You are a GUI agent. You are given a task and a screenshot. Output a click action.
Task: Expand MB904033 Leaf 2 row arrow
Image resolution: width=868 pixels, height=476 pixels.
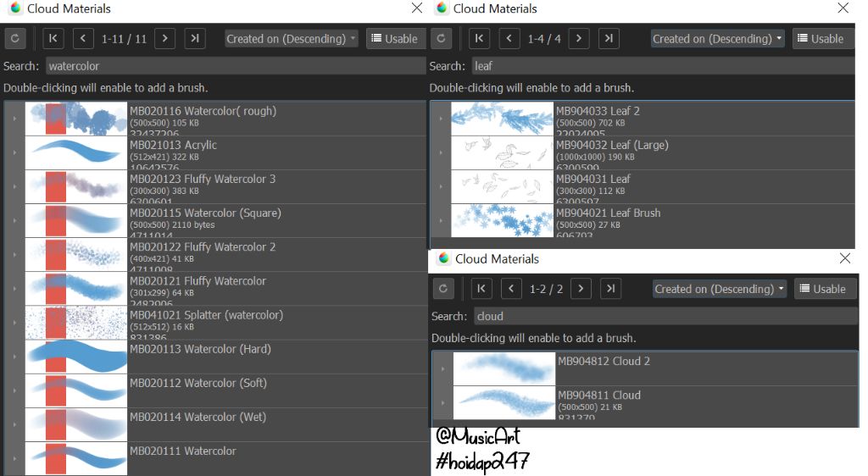(x=441, y=119)
